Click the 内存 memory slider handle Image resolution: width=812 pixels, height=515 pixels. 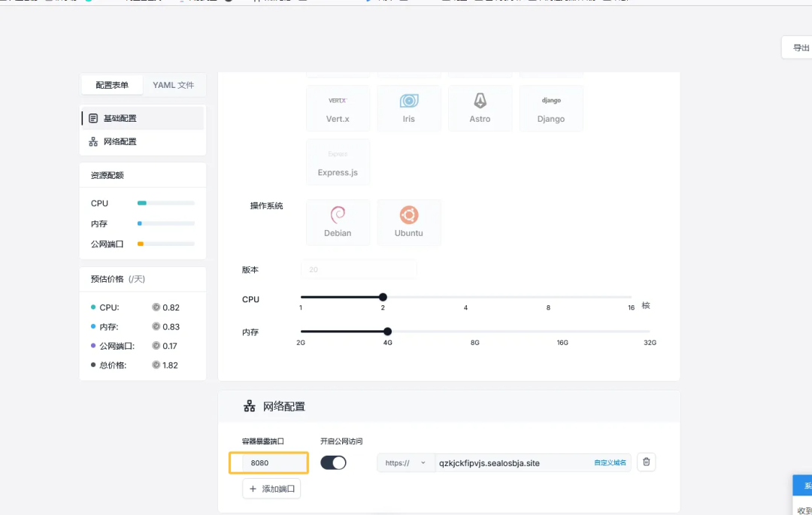pos(387,331)
